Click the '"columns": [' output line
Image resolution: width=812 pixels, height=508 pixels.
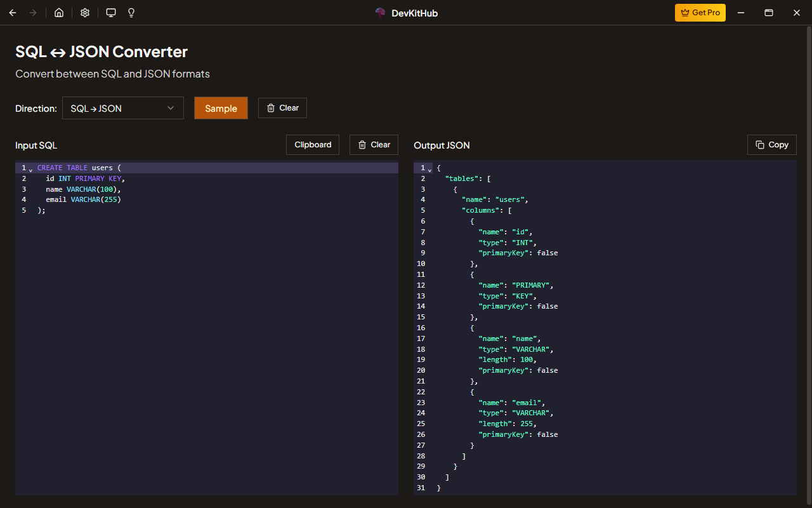point(487,210)
